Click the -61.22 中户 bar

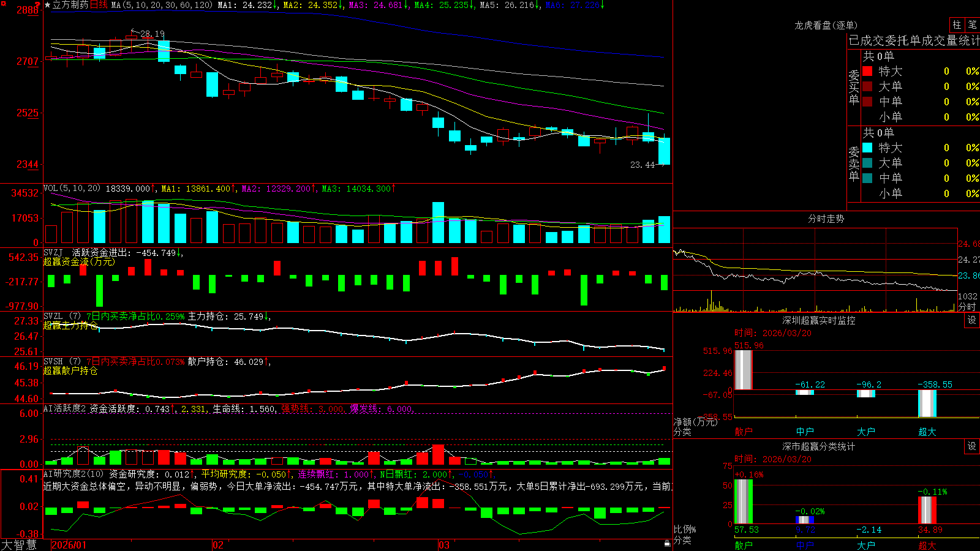click(x=805, y=392)
